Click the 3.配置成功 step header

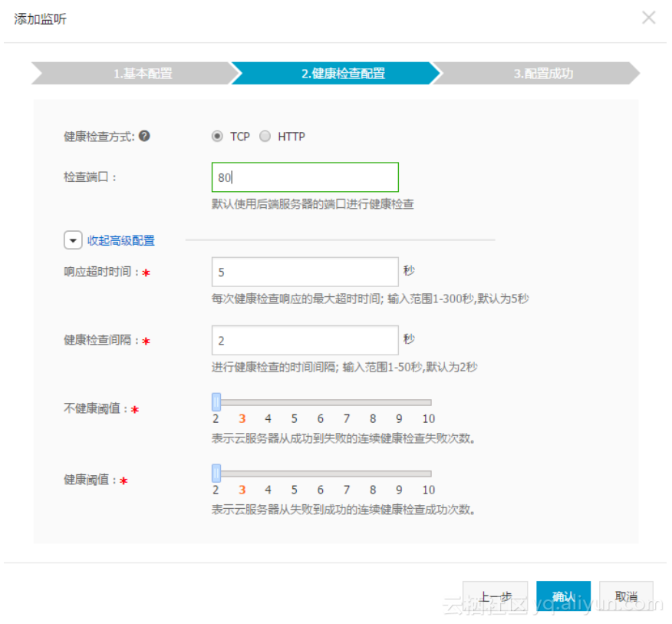click(x=542, y=74)
